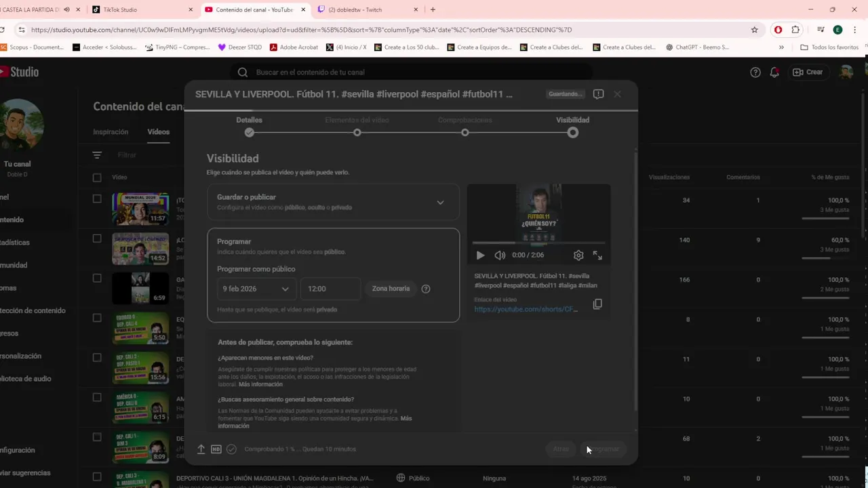Select the Visibilidad step
868x488 pixels.
point(572,126)
